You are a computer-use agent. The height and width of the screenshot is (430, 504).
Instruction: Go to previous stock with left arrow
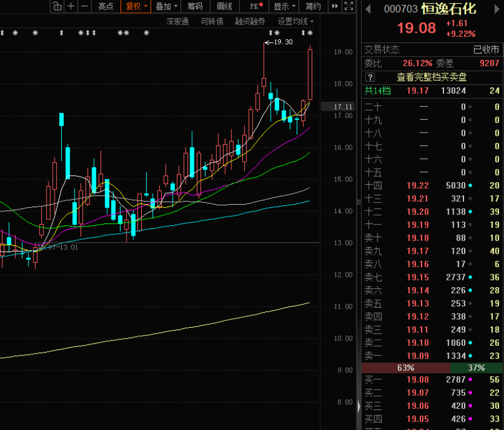368,9
